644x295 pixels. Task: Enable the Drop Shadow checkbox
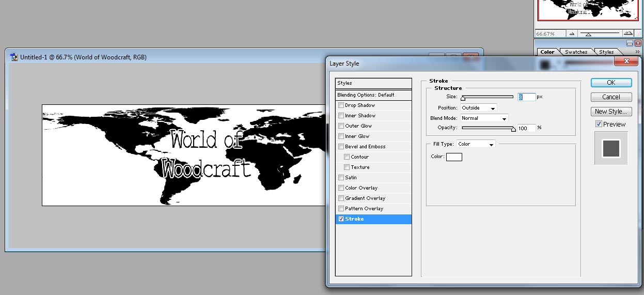(x=341, y=105)
